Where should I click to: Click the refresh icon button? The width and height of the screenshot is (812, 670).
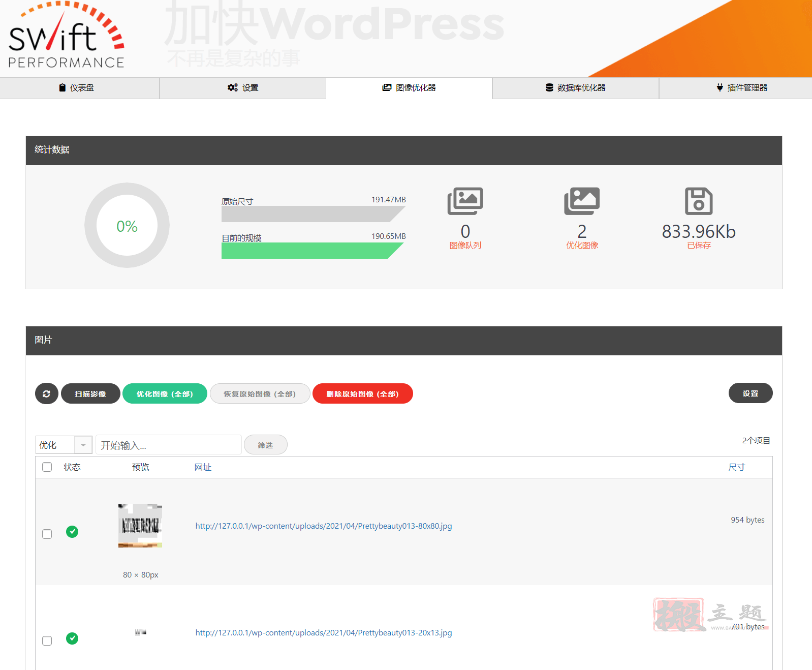click(x=47, y=393)
